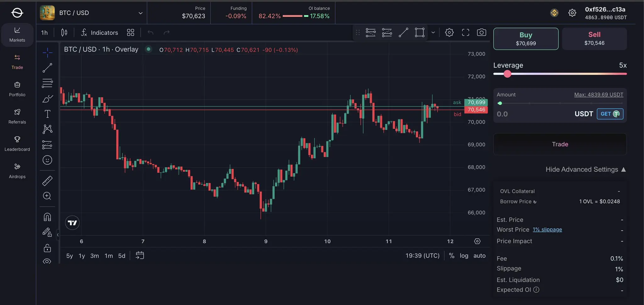644x305 pixels.
Task: Open the Portfolio page
Action: click(17, 89)
